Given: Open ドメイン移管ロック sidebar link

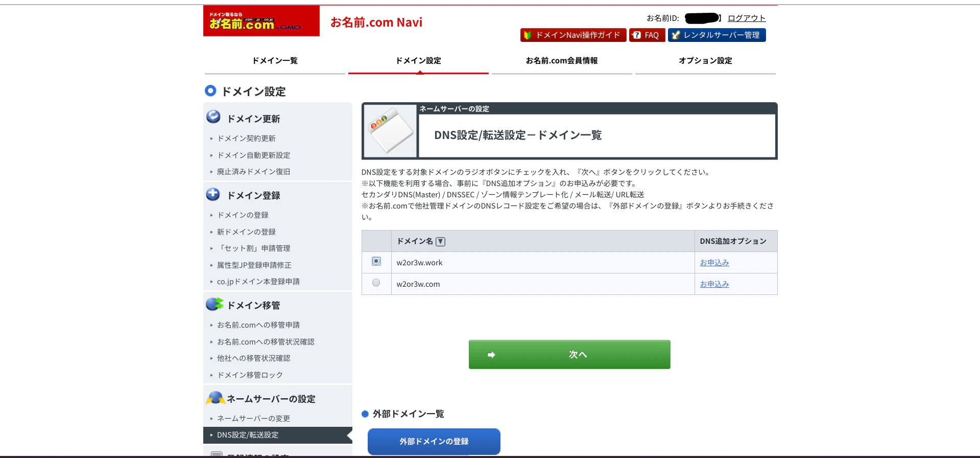Looking at the screenshot, I should 250,375.
